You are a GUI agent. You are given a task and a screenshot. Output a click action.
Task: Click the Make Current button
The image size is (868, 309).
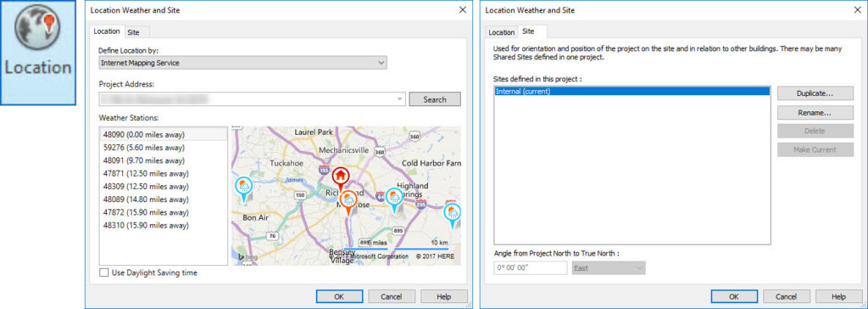pos(815,149)
